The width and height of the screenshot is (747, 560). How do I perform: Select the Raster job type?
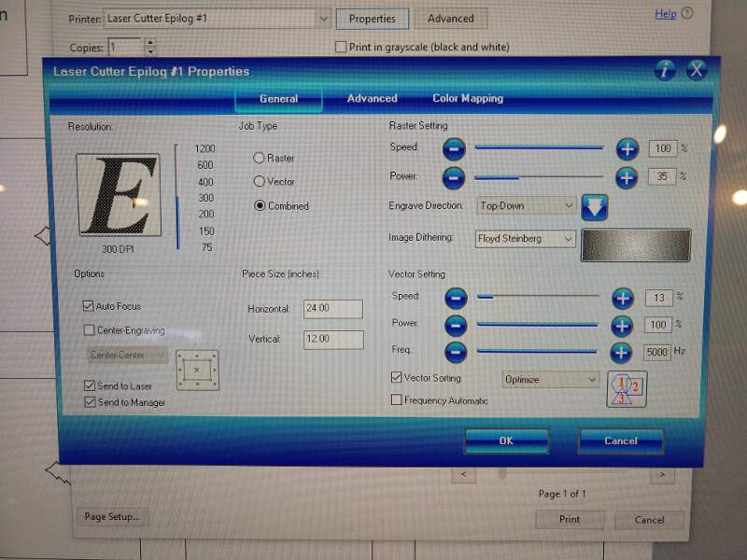coord(259,158)
